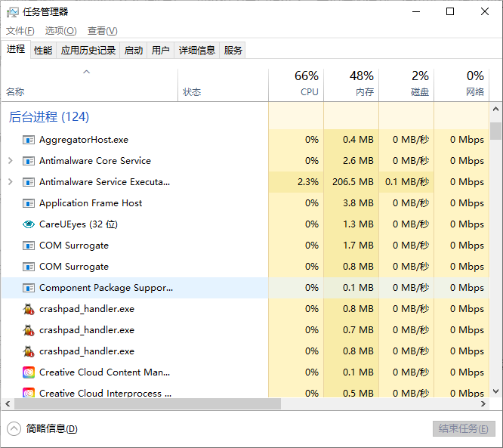503x448 pixels.
Task: Click the 2.6 MB memory value
Action: pos(358,161)
